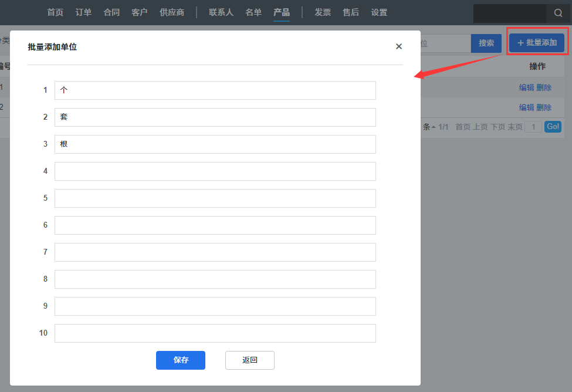Switch to the 客户 section

[x=140, y=12]
